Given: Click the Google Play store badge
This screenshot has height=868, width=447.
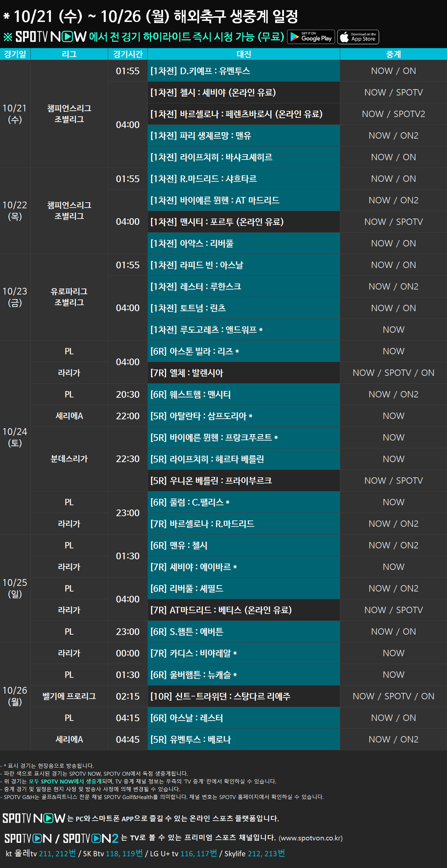Looking at the screenshot, I should pos(311,37).
